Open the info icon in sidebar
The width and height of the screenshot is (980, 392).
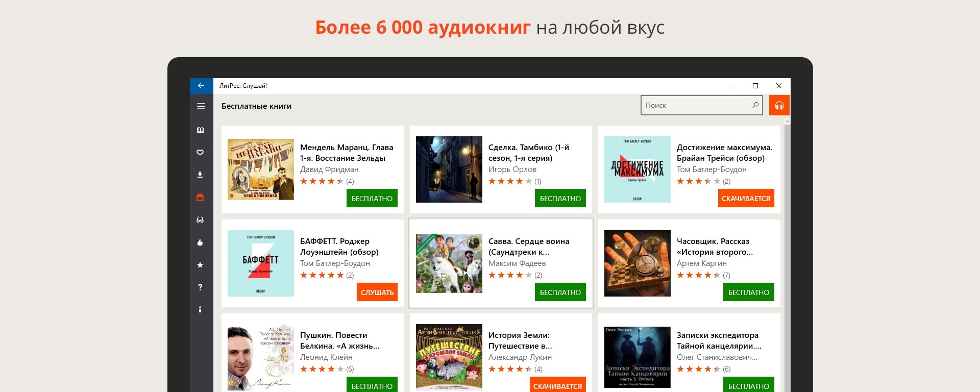201,309
